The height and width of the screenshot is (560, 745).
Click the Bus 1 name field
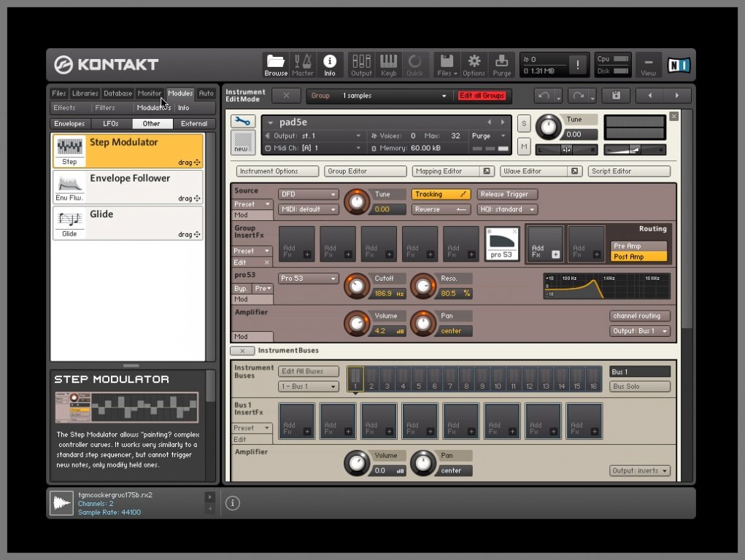[x=639, y=371]
